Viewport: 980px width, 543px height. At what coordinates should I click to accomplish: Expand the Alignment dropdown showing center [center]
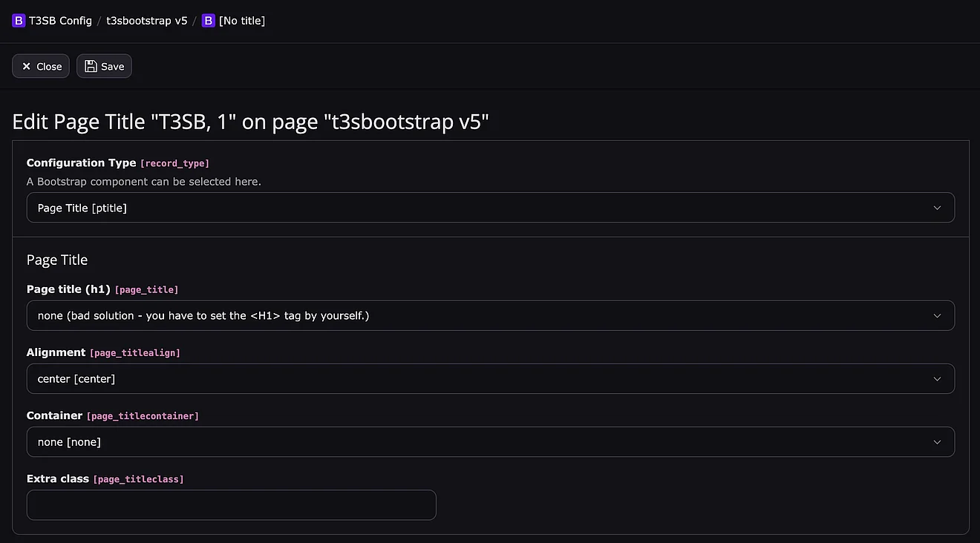(475, 379)
